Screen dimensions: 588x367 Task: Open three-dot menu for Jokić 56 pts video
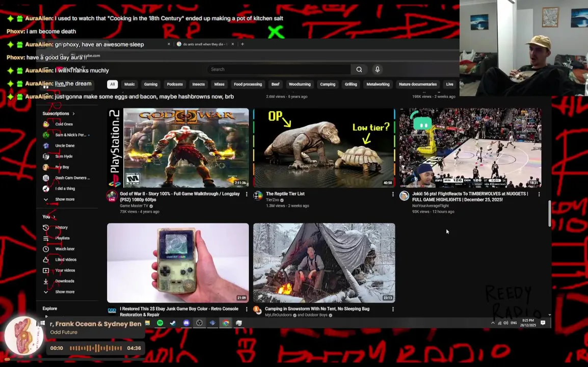[x=539, y=194]
